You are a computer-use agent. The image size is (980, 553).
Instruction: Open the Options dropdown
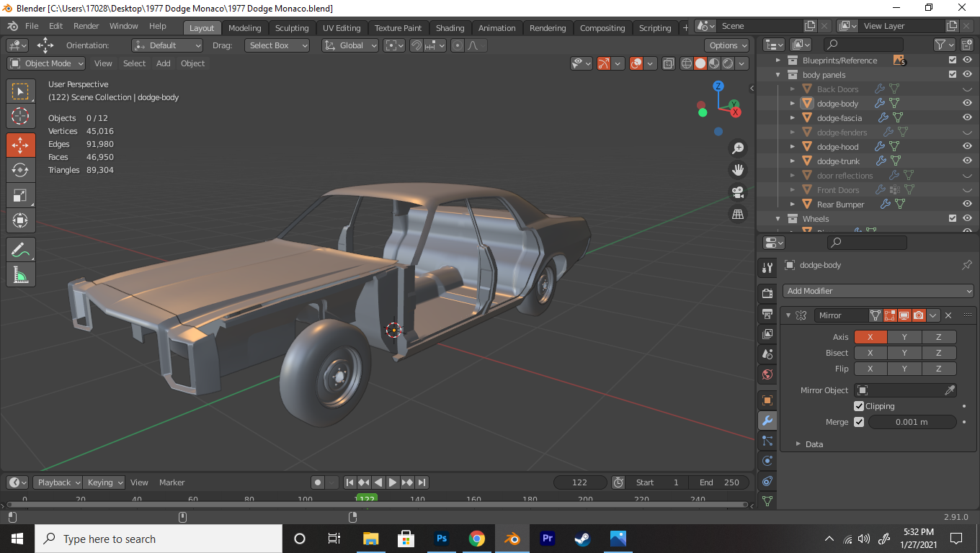tap(729, 45)
